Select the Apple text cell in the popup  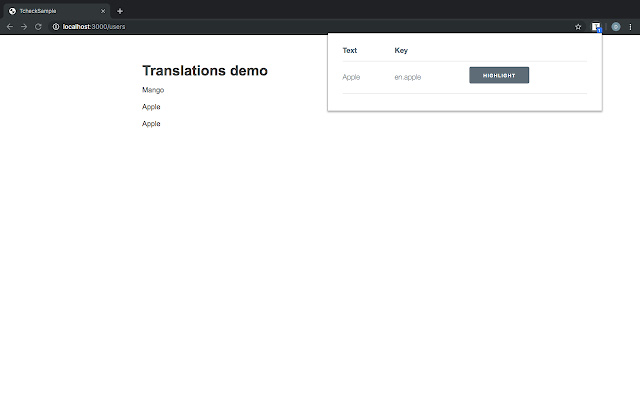(x=351, y=77)
